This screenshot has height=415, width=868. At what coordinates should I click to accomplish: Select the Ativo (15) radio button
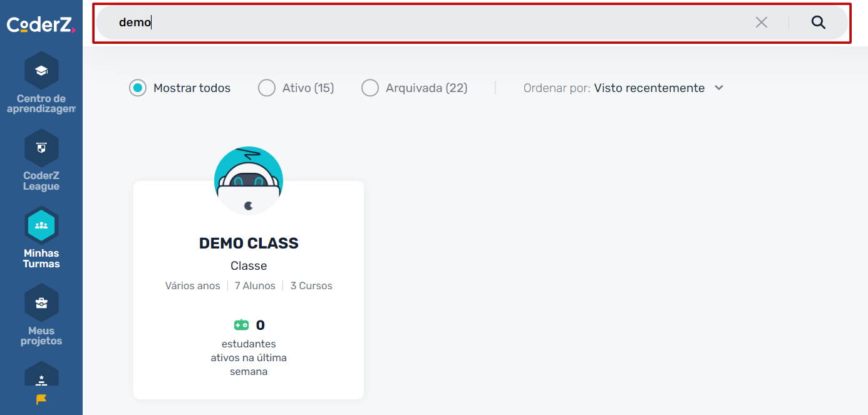click(267, 88)
